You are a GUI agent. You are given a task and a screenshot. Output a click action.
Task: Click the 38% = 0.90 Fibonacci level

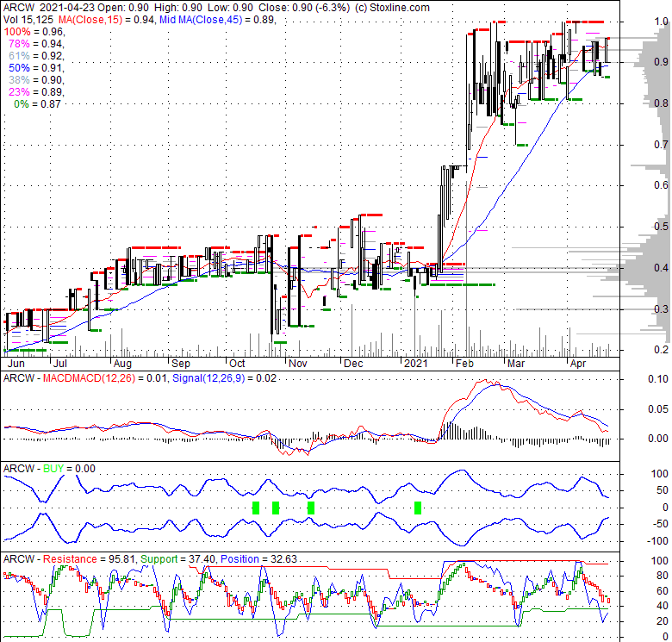click(x=36, y=80)
